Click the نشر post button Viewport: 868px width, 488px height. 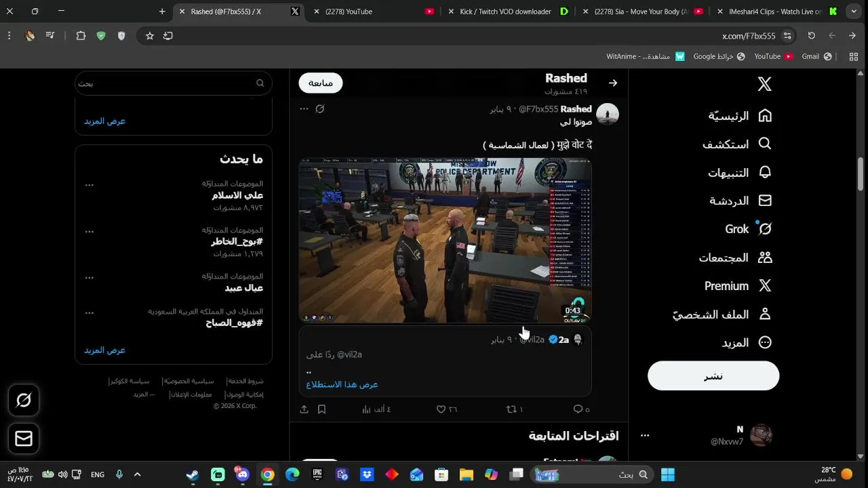tap(713, 375)
